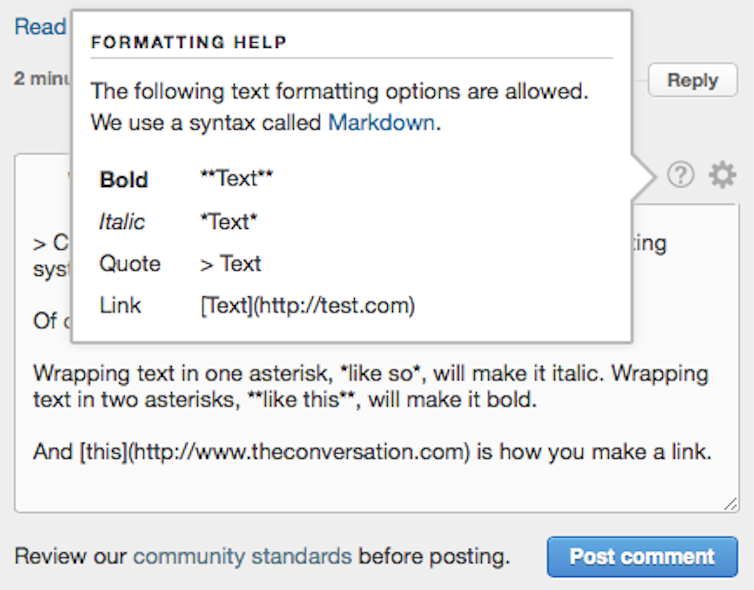Click the Link label in help popup
This screenshot has width=754, height=590.
(x=120, y=305)
